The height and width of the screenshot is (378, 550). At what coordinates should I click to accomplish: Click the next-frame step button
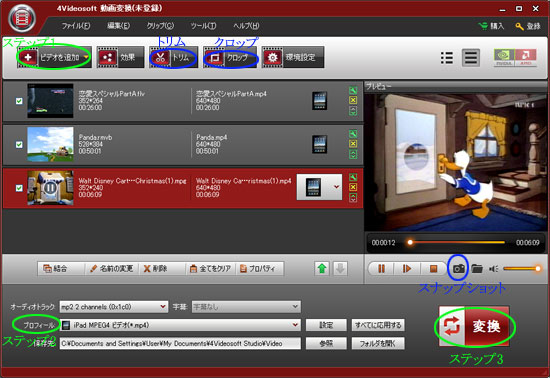pos(407,269)
